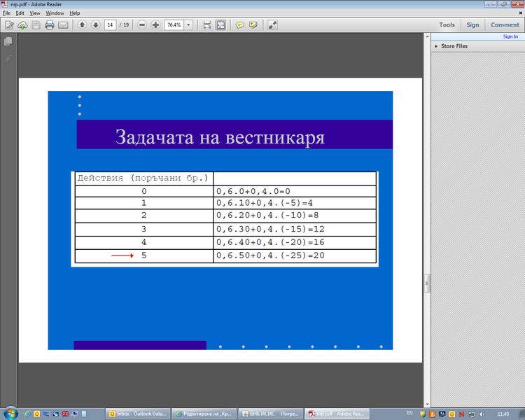
Task: Add a sticky note comment
Action: (239, 25)
